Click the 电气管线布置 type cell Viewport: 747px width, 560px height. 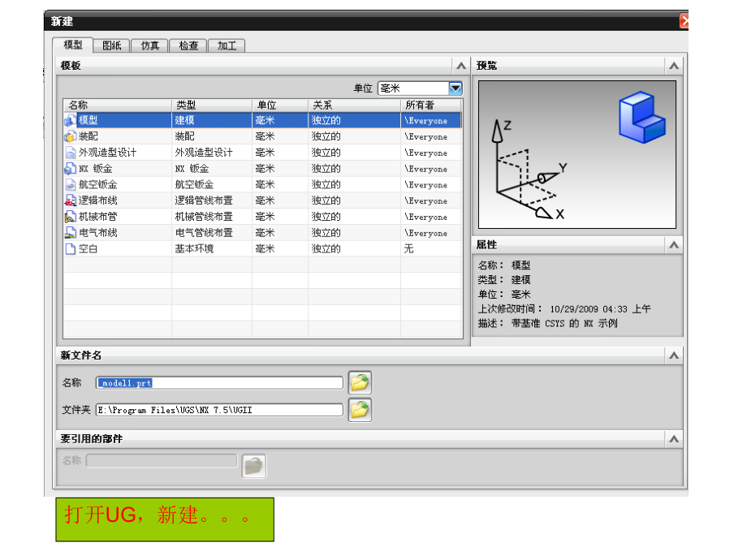click(204, 233)
